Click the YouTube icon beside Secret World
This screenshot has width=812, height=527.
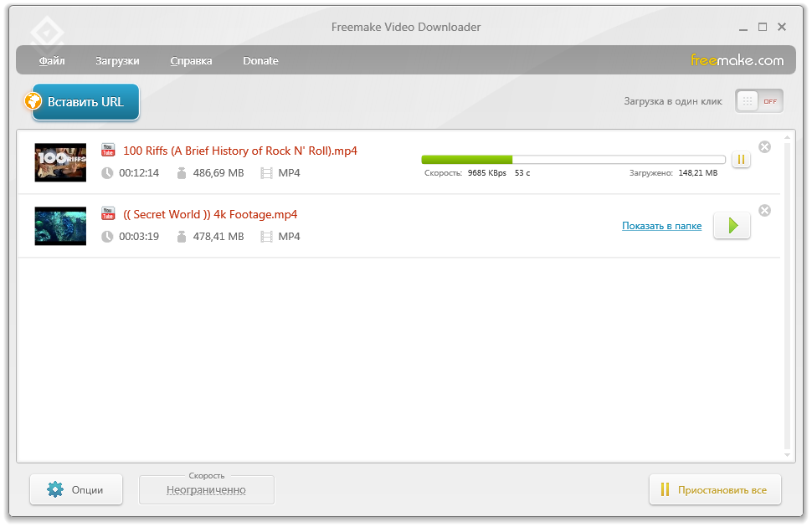[108, 213]
